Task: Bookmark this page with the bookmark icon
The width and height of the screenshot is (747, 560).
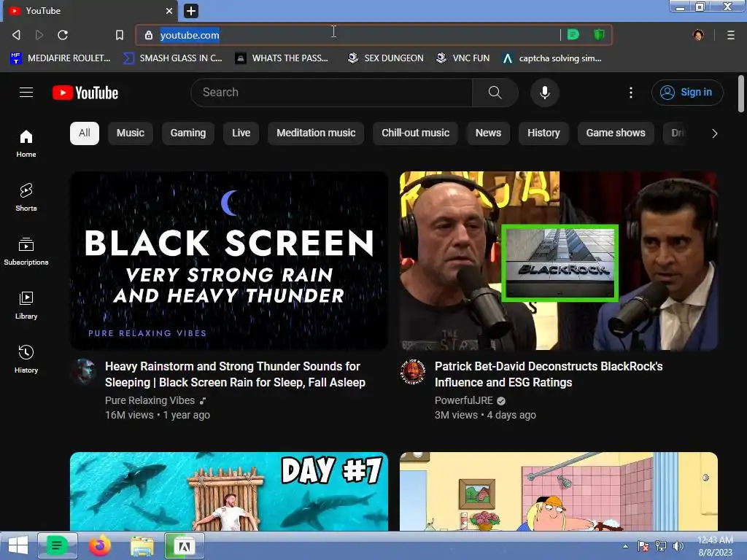Action: 120,35
